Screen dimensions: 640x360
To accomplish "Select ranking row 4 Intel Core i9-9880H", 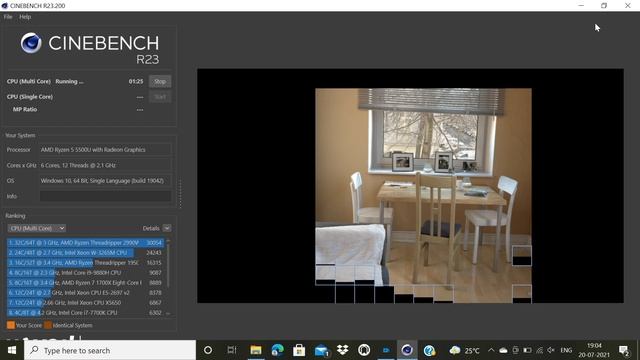I will click(85, 273).
